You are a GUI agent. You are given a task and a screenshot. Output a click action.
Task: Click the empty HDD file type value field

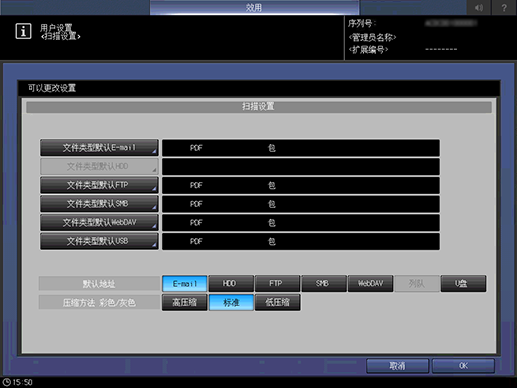click(x=301, y=167)
